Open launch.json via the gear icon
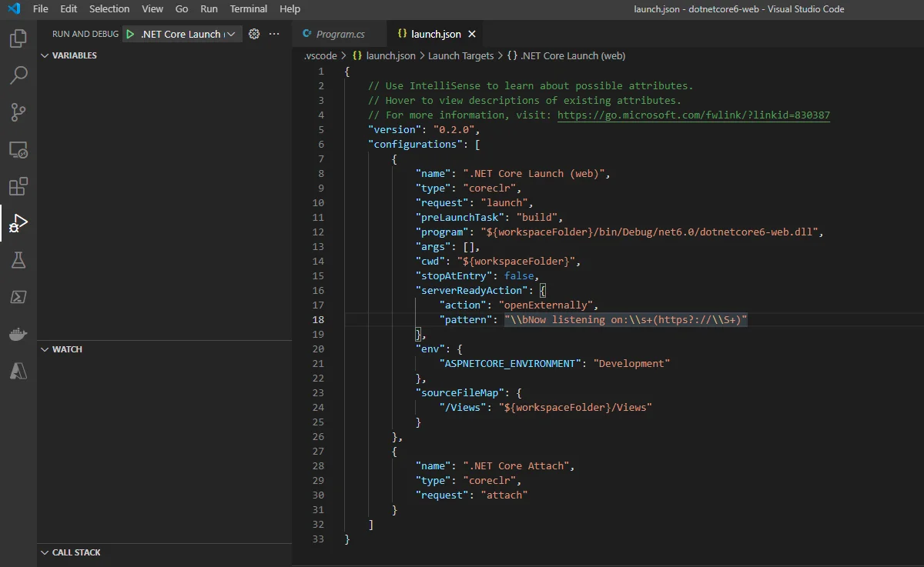924x567 pixels. tap(255, 34)
